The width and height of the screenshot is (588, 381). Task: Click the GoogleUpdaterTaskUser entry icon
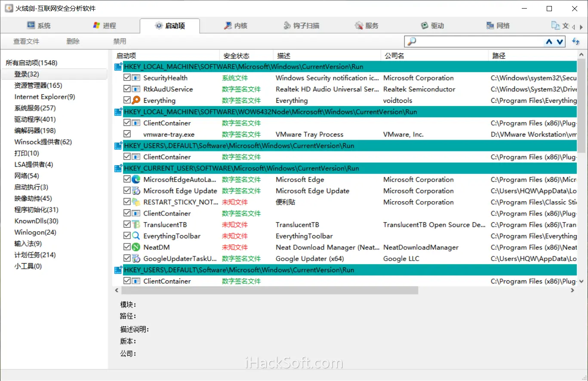click(136, 258)
